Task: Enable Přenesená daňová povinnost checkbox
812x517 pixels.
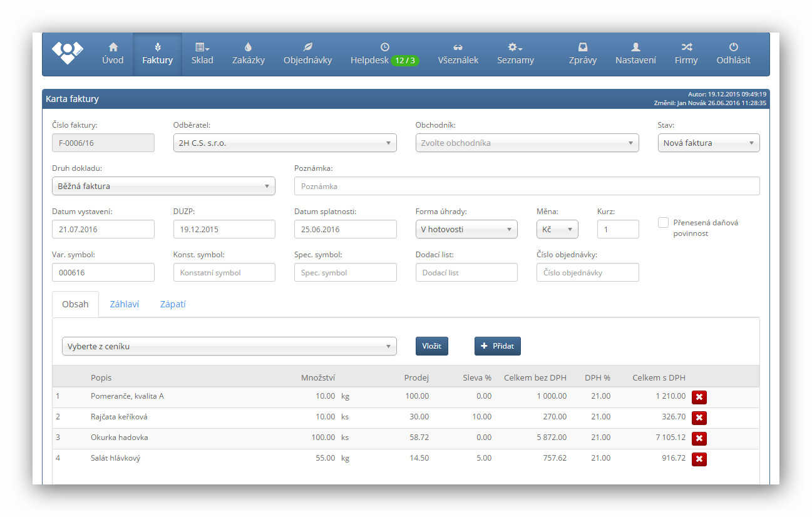Action: (x=663, y=223)
